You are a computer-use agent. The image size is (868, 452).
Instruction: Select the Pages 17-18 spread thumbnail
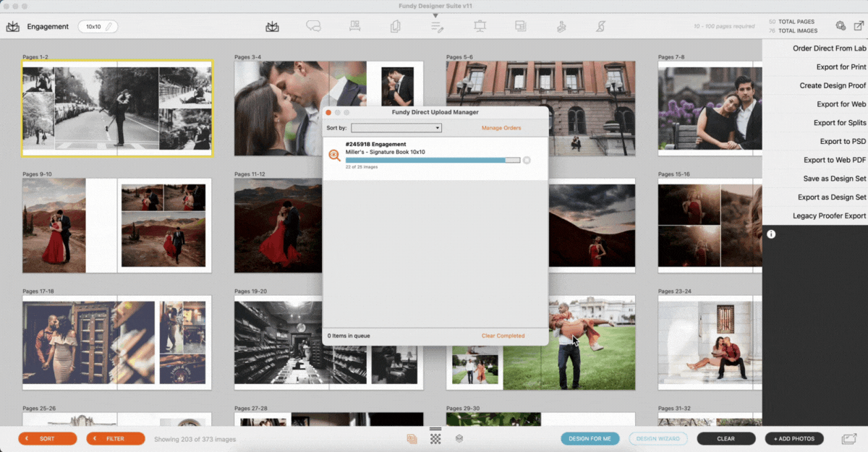click(116, 343)
